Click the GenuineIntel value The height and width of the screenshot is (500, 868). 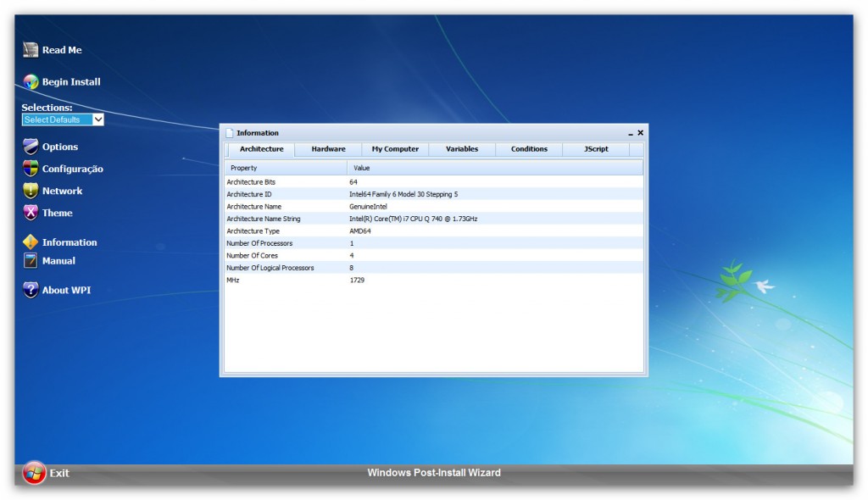368,207
